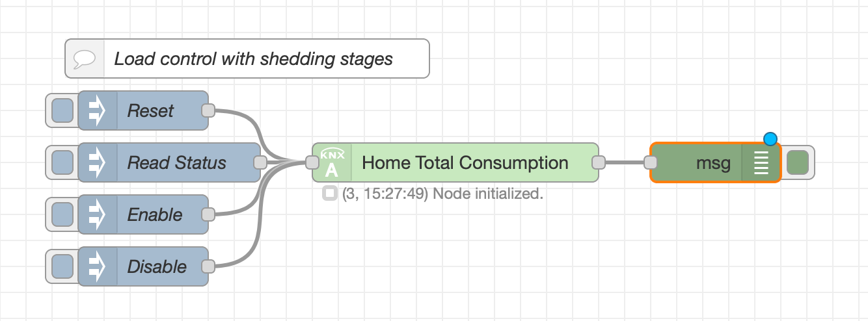Click the 'Node initialized' status indicator square
Screen dimensions: 868x321
click(330, 194)
